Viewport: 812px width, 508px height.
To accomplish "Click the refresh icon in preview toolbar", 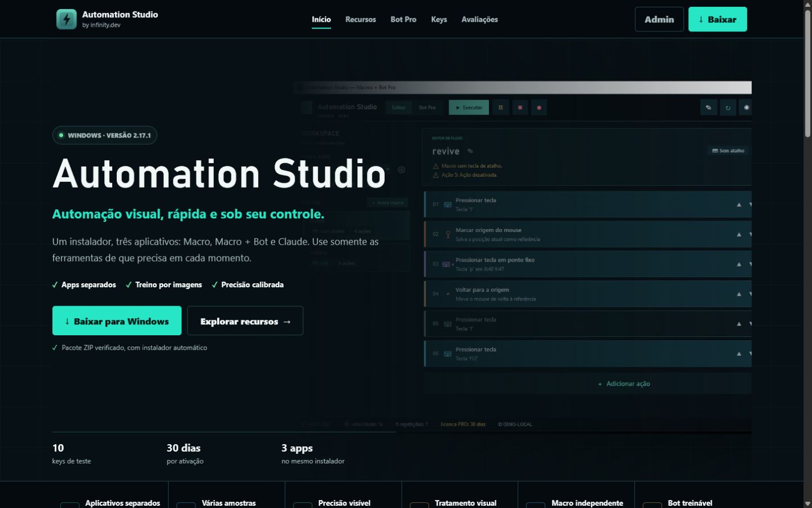I will 728,107.
